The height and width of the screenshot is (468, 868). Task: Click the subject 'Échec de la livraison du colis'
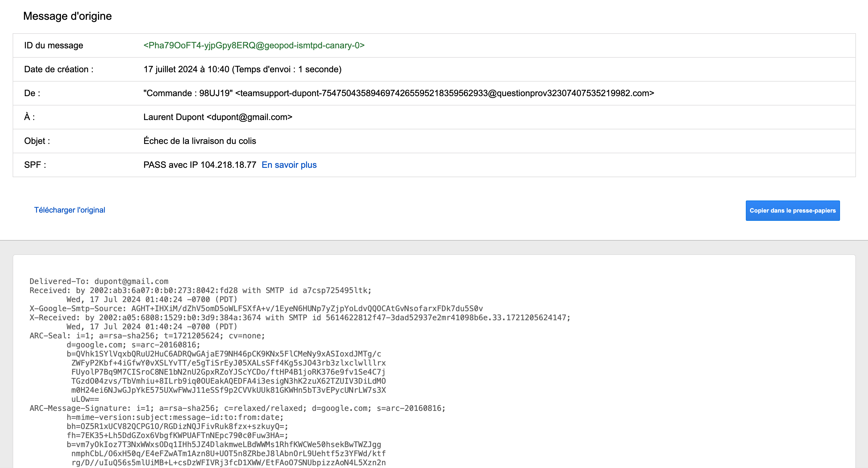[200, 141]
